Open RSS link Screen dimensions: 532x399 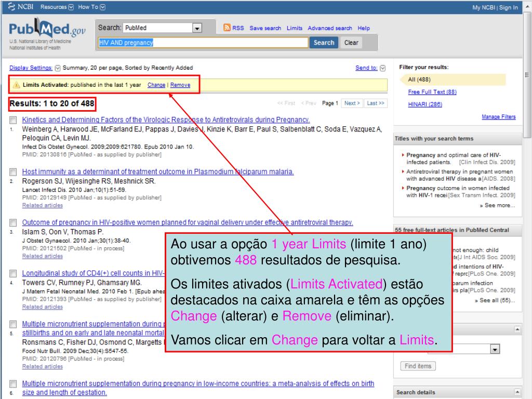coord(238,28)
